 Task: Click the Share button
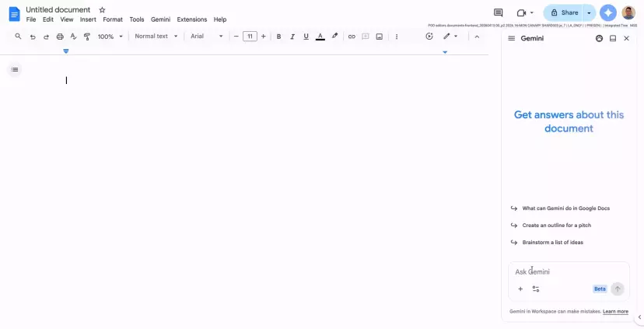point(564,12)
